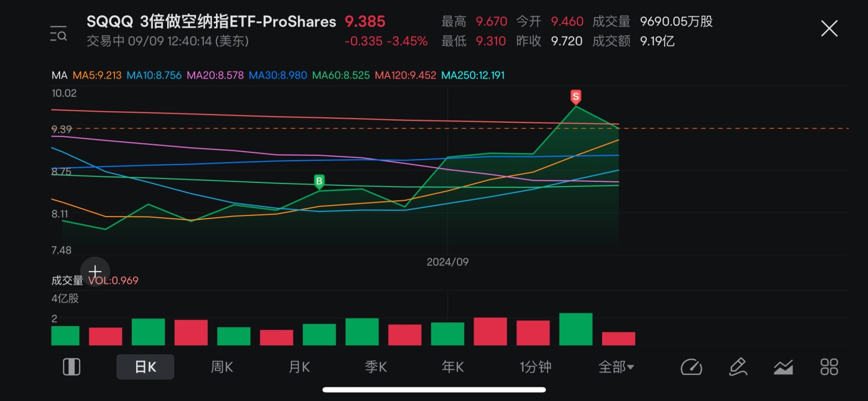Switch to 年K yearly chart
The image size is (868, 401).
click(x=453, y=367)
